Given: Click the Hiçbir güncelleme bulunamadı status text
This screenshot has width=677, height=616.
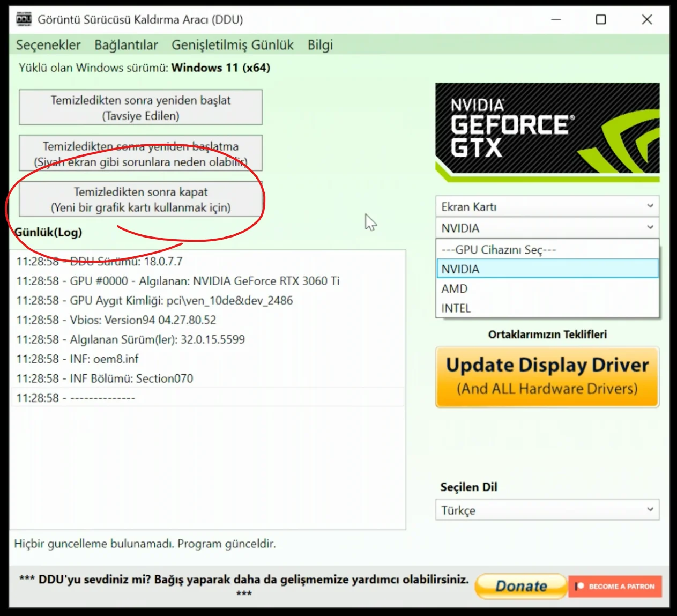Looking at the screenshot, I should tap(145, 544).
